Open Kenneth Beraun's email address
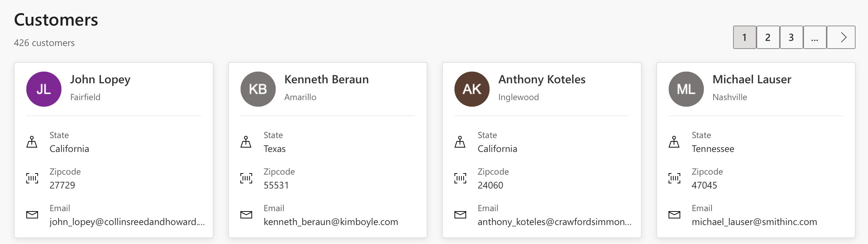The width and height of the screenshot is (868, 244). tap(331, 222)
